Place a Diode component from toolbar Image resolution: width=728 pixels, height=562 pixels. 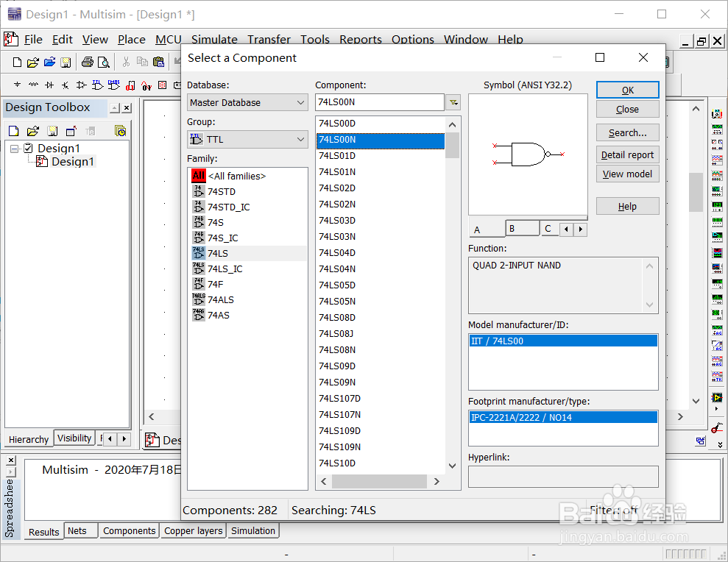(49, 85)
